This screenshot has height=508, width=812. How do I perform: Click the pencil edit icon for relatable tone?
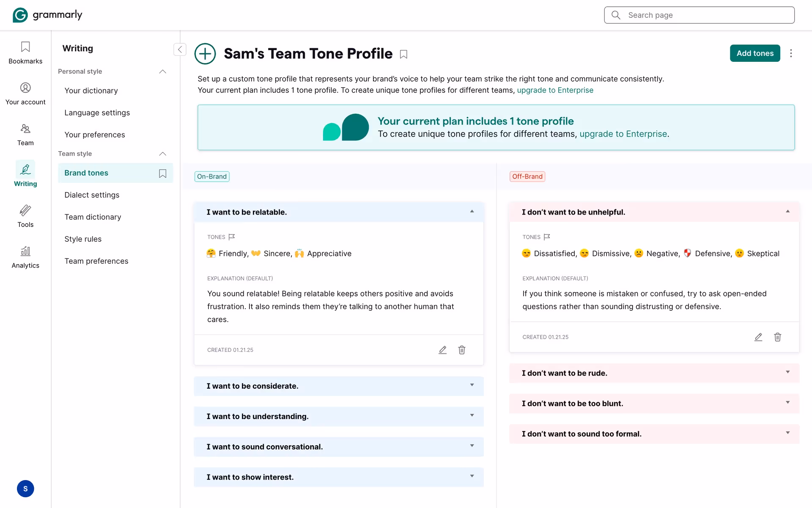pos(442,350)
